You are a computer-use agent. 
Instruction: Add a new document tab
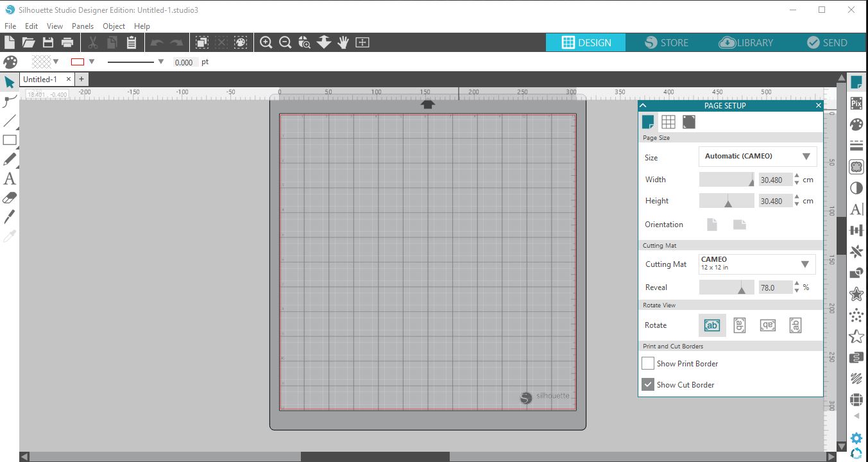(81, 80)
